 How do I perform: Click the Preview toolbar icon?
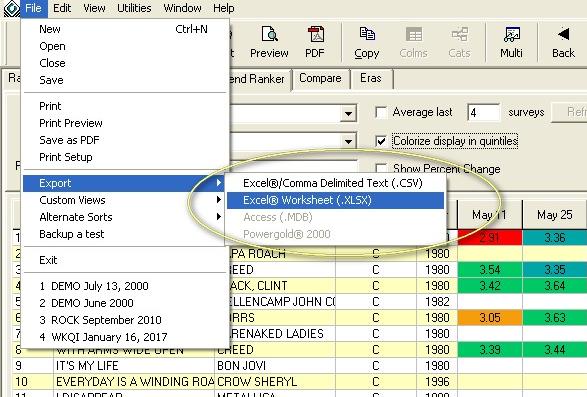click(270, 34)
